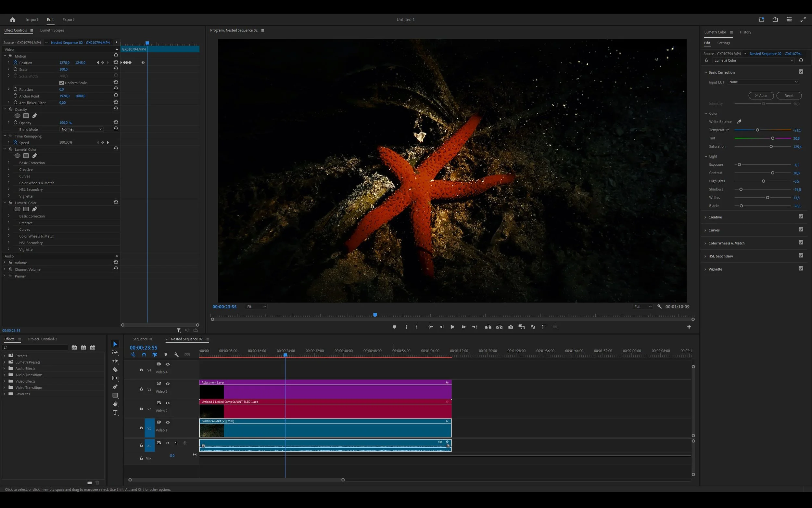Click the Home icon
The height and width of the screenshot is (508, 812).
13,20
